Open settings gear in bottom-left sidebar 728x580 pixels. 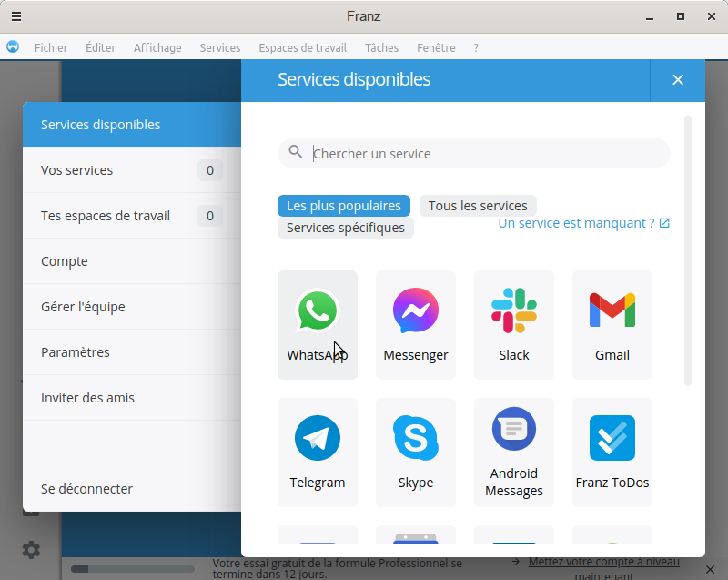[31, 550]
